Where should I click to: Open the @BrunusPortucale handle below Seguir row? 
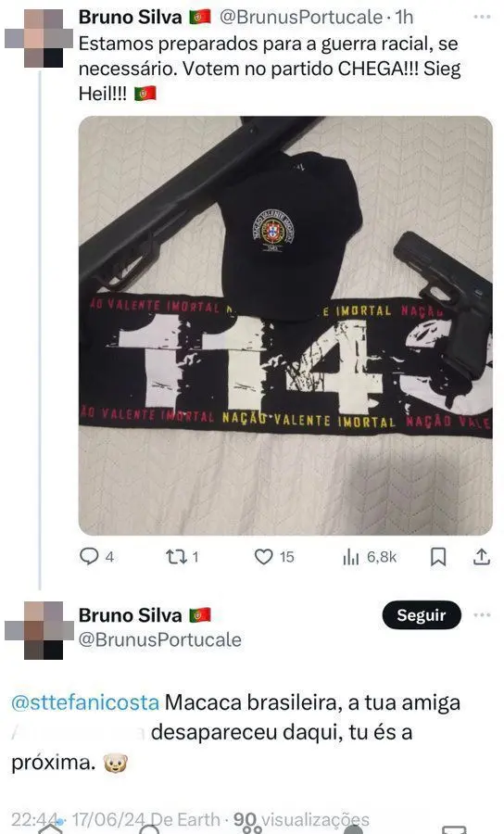coord(160,639)
